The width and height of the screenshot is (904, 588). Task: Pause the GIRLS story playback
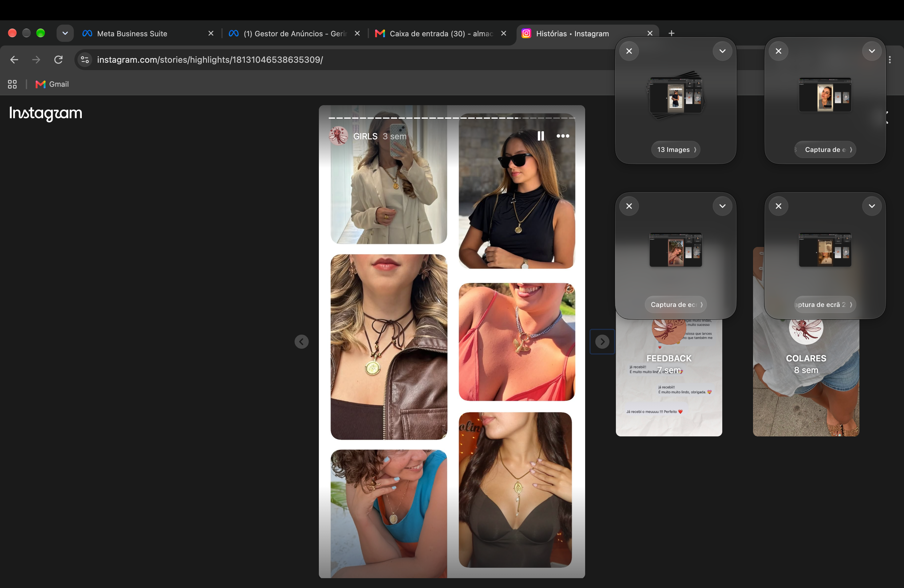(541, 136)
